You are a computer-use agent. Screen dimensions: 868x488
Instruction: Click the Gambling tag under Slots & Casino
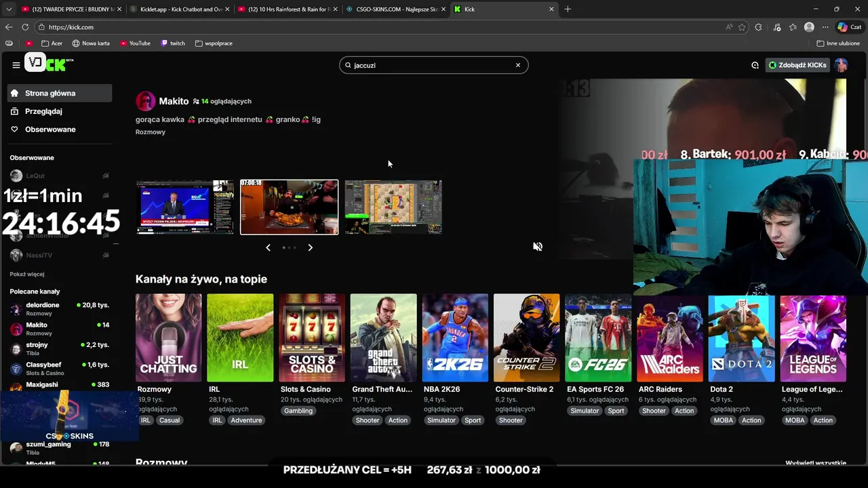click(298, 411)
